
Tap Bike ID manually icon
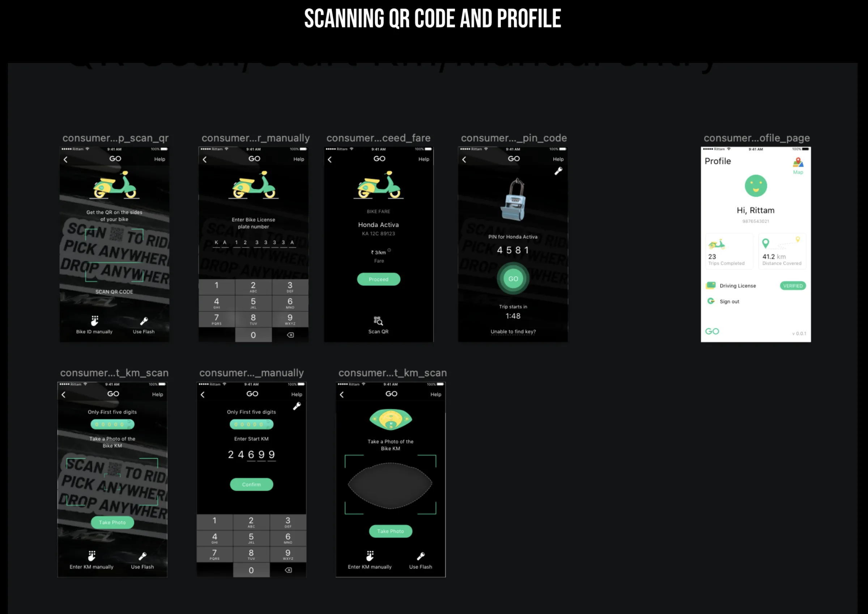click(94, 321)
